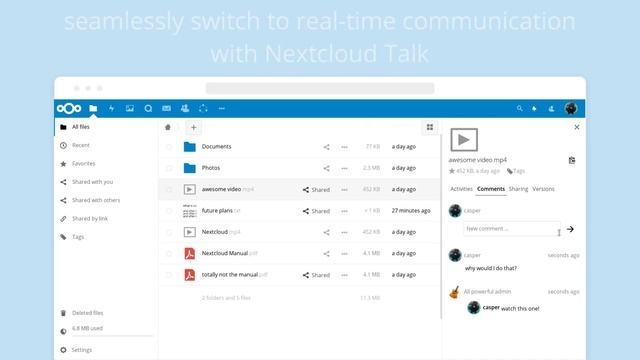This screenshot has width=640, height=360.
Task: Submit comment with arrow button
Action: tap(570, 229)
